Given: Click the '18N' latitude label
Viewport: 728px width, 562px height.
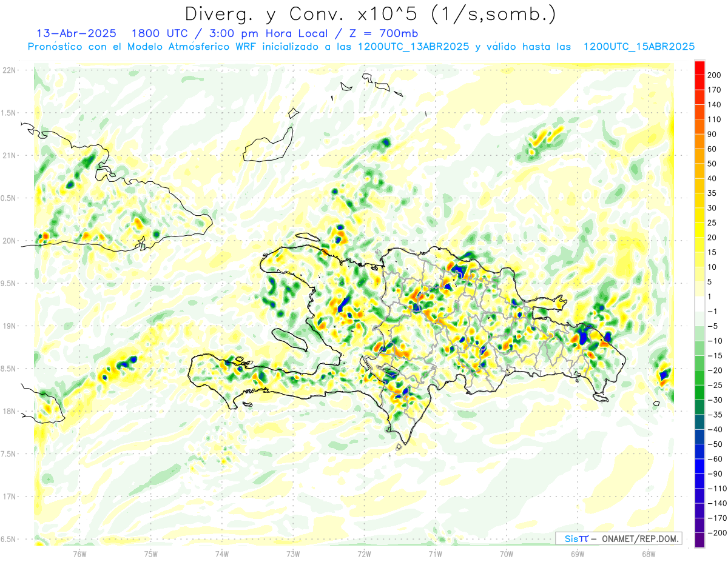Looking at the screenshot, I should point(8,411).
